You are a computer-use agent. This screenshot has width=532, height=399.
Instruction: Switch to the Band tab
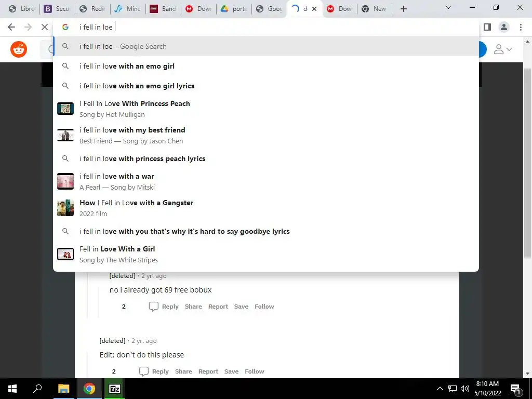pyautogui.click(x=163, y=9)
